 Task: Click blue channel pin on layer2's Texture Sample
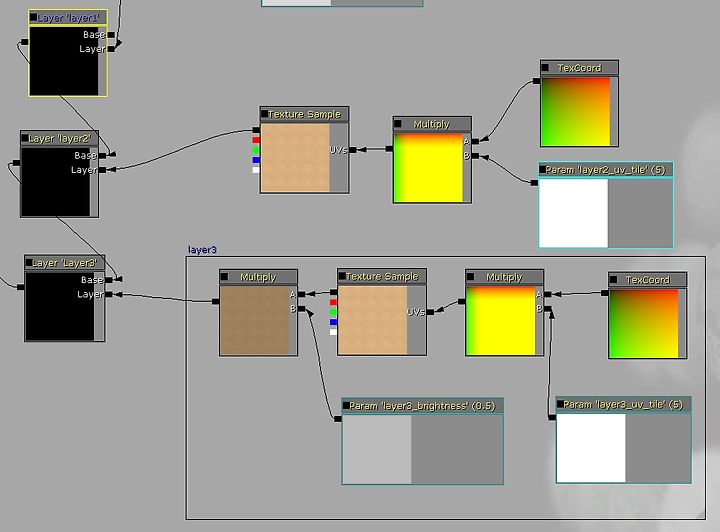coord(256,160)
